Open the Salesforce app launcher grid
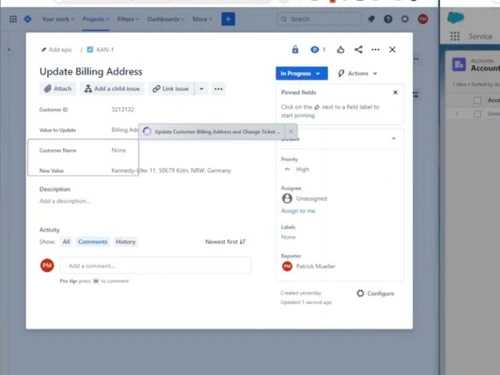 coord(455,36)
